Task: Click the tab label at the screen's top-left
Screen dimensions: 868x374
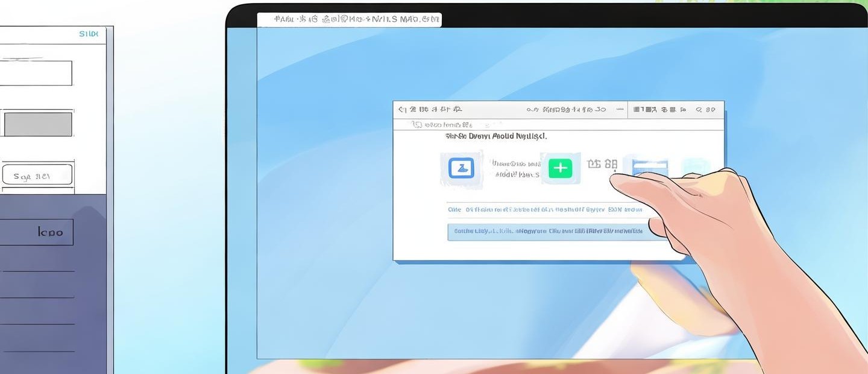Action: [349, 19]
